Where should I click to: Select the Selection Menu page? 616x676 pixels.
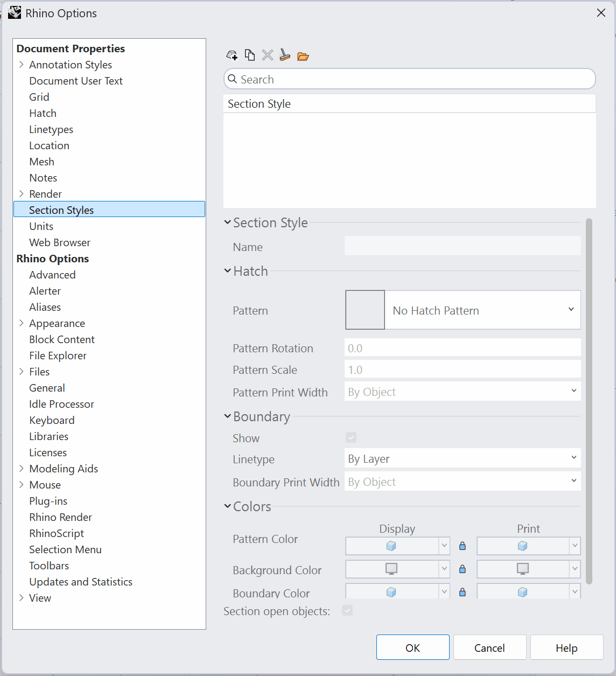click(x=65, y=549)
